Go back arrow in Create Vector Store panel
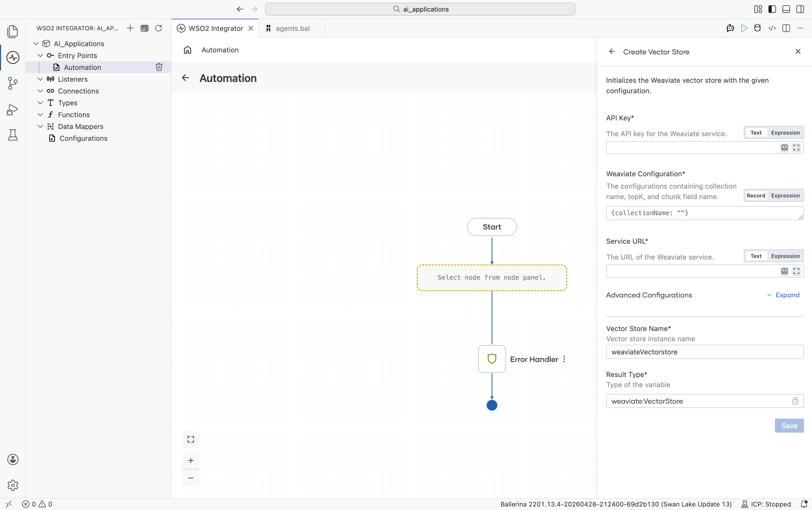The image size is (812, 510). pos(612,52)
